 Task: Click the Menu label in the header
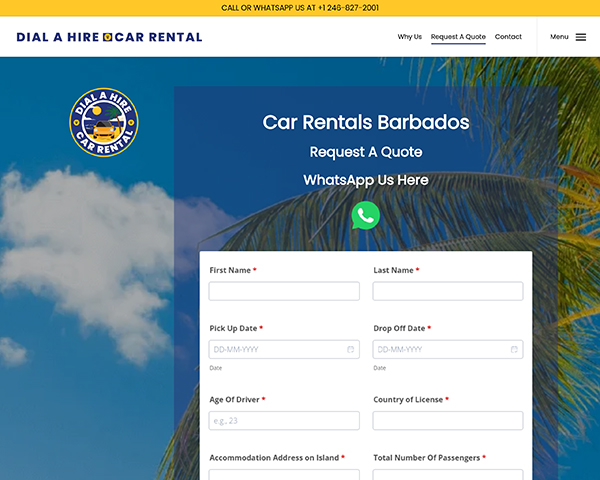coord(559,37)
